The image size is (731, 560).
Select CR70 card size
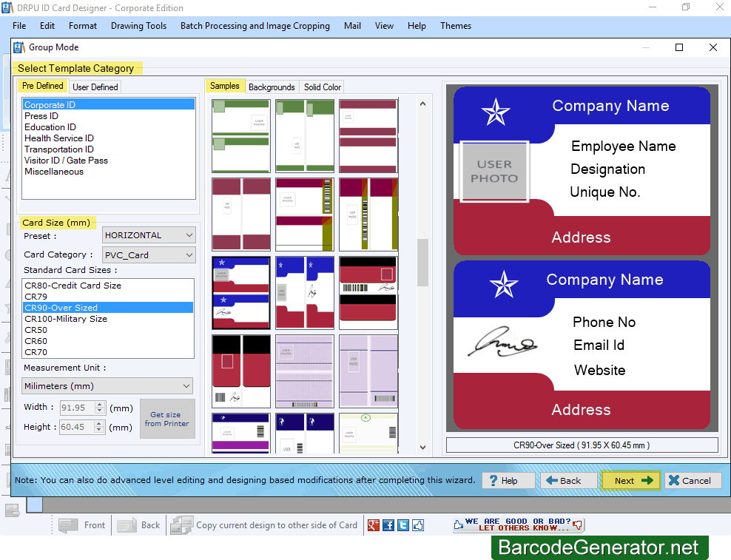[x=108, y=352]
